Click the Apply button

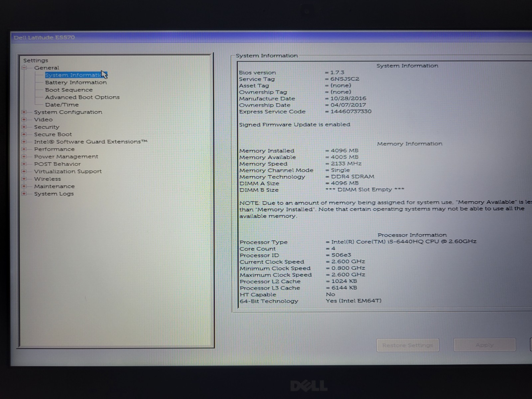pyautogui.click(x=484, y=345)
